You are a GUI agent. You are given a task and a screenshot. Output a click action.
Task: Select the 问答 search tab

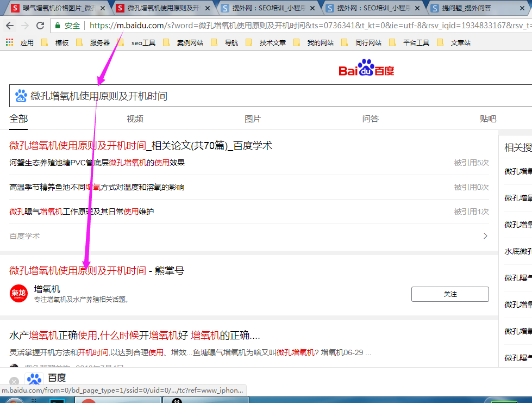click(x=370, y=119)
